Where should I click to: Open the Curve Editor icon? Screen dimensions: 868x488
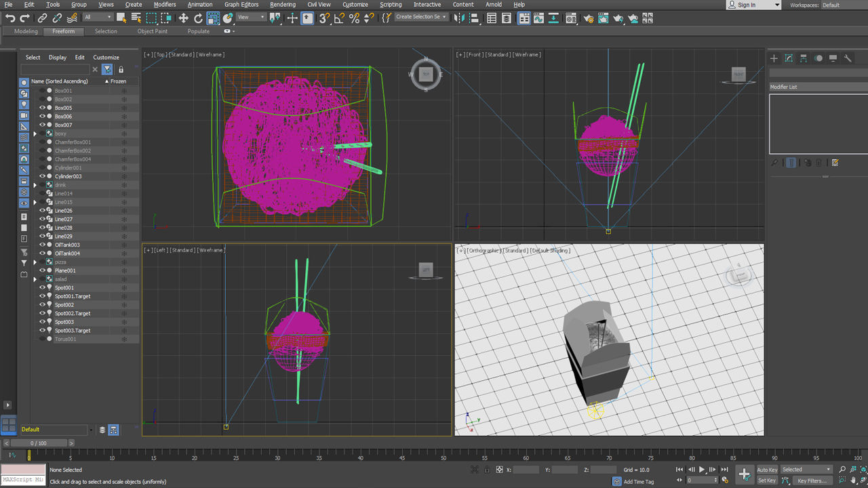pyautogui.click(x=540, y=18)
